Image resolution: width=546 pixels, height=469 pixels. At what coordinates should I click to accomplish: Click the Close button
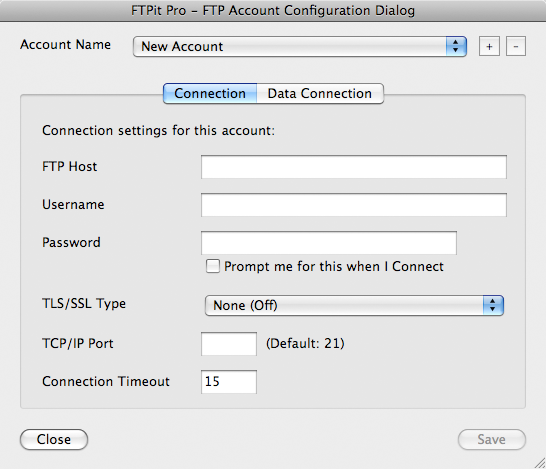[x=54, y=439]
